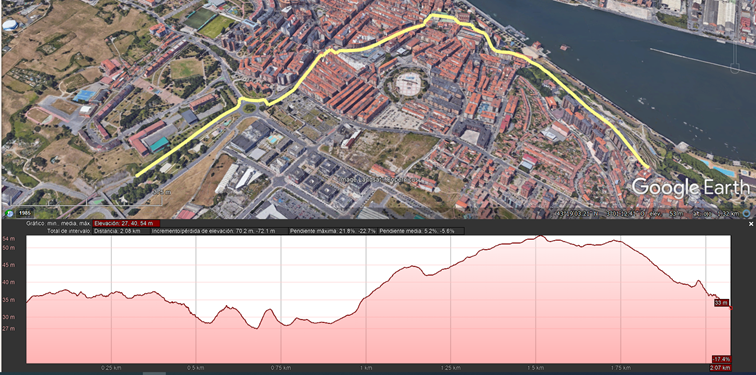Click the 2.07 km distance indicator tag
The width and height of the screenshot is (756, 375).
(721, 367)
